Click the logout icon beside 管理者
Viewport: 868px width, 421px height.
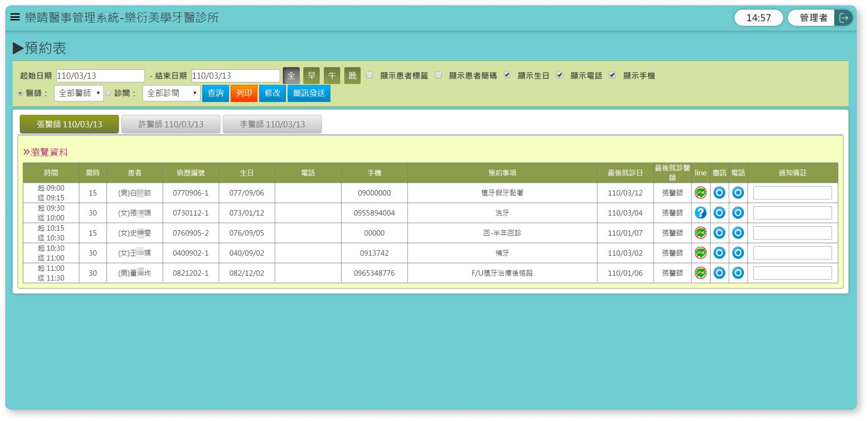click(x=844, y=18)
